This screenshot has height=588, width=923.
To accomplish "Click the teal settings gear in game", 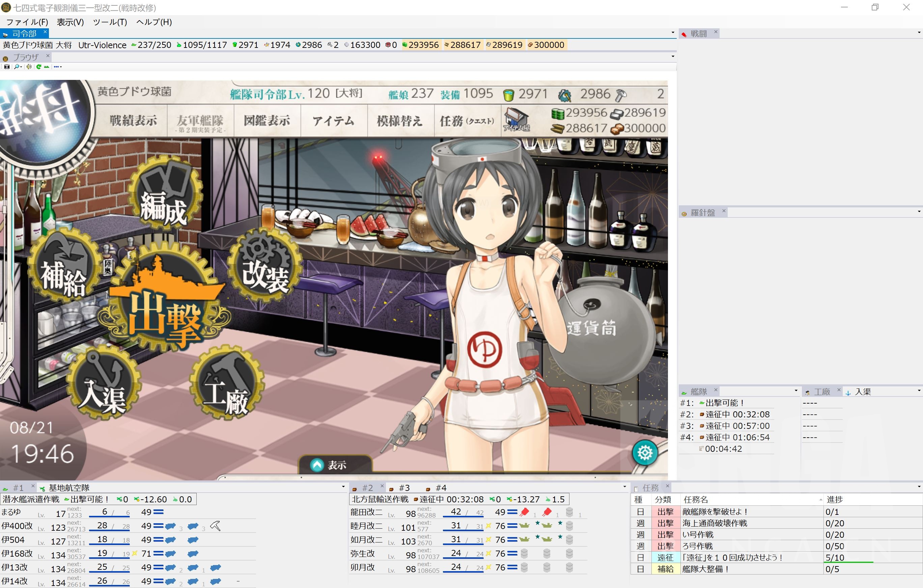I will 645,453.
